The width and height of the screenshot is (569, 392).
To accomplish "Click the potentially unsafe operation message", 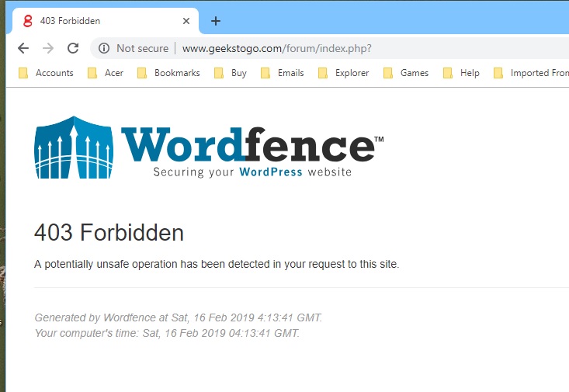I will (217, 264).
